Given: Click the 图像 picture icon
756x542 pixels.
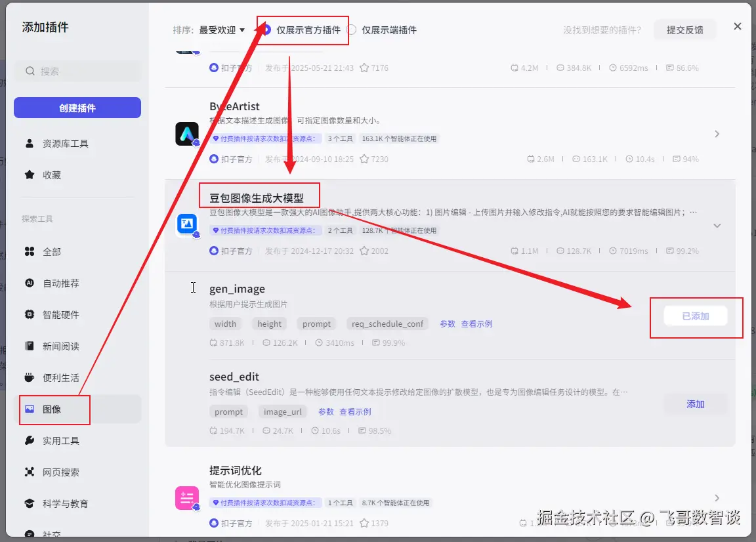Looking at the screenshot, I should click(x=30, y=409).
